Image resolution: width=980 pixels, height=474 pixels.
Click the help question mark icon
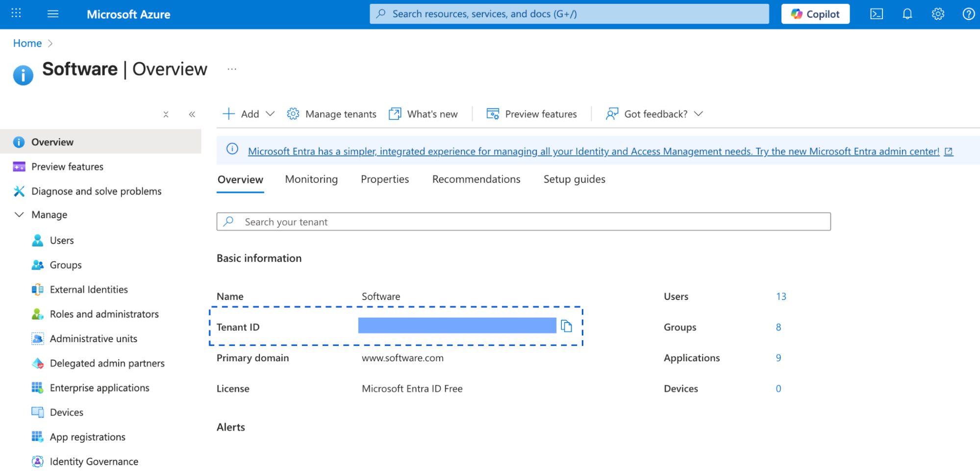tap(968, 14)
